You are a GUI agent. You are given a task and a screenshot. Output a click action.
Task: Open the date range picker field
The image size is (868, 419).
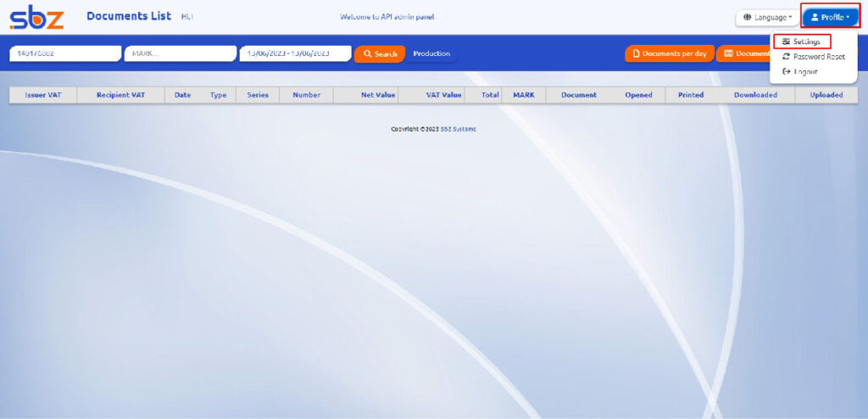click(x=295, y=53)
